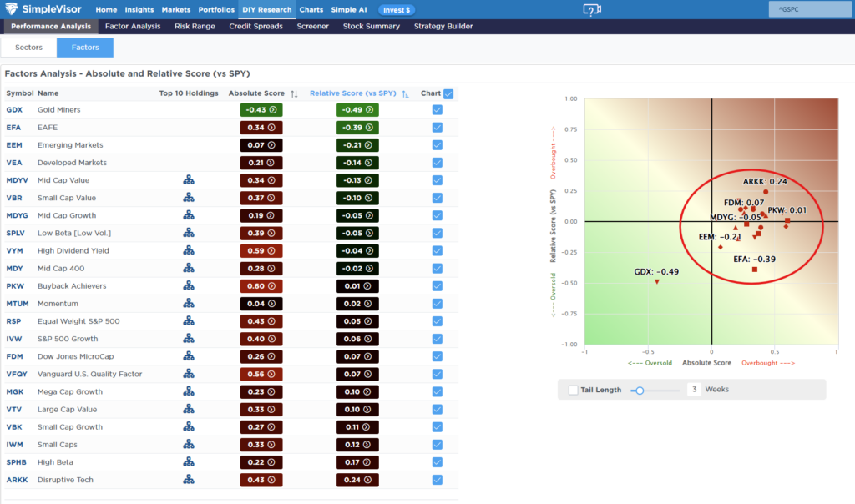Open the help chat icon in header
The width and height of the screenshot is (855, 504).
(592, 10)
